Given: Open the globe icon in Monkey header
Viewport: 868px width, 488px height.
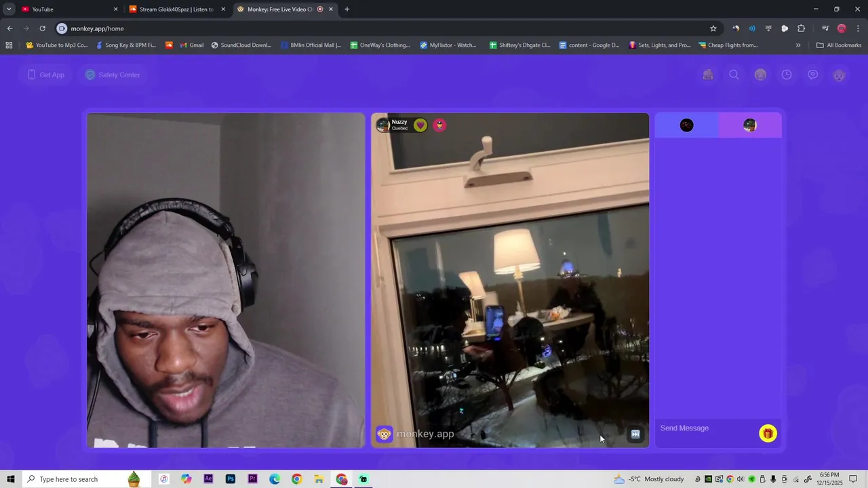Looking at the screenshot, I should click(760, 75).
